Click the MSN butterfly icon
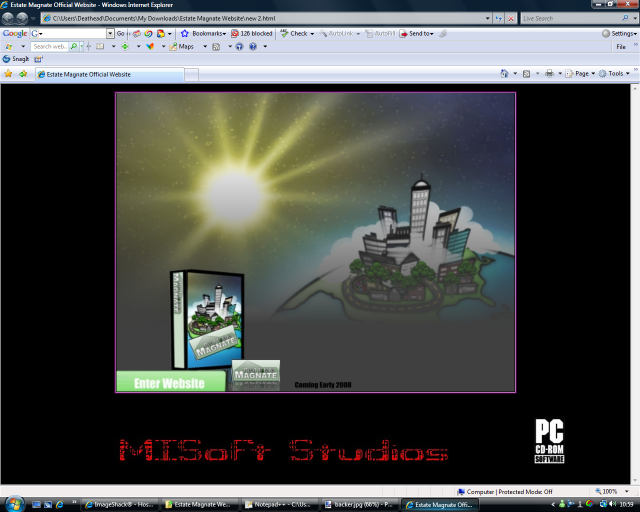The width and height of the screenshot is (640, 512). pos(150,47)
